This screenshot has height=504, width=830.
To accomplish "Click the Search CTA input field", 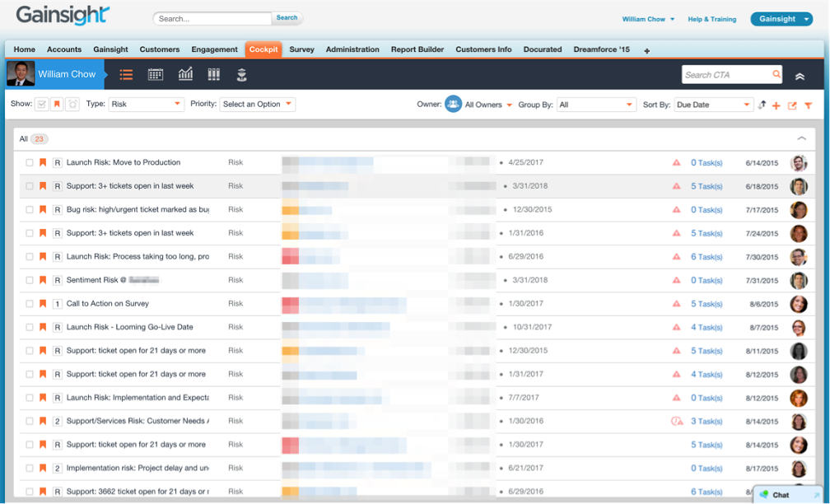I will pos(726,75).
